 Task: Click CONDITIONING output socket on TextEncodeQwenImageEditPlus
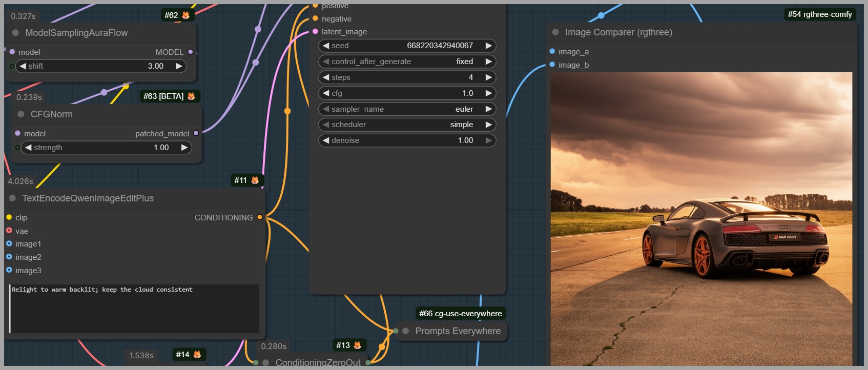point(260,217)
